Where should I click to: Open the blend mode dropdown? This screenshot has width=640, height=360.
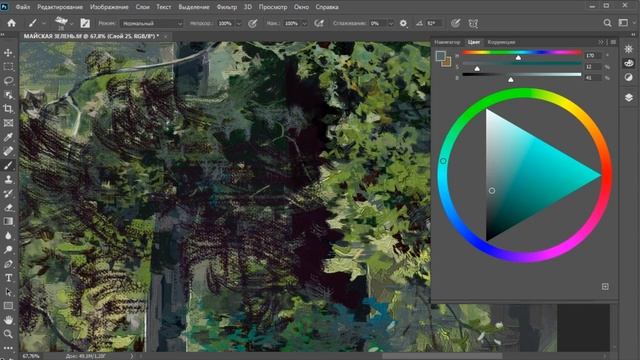click(x=151, y=23)
